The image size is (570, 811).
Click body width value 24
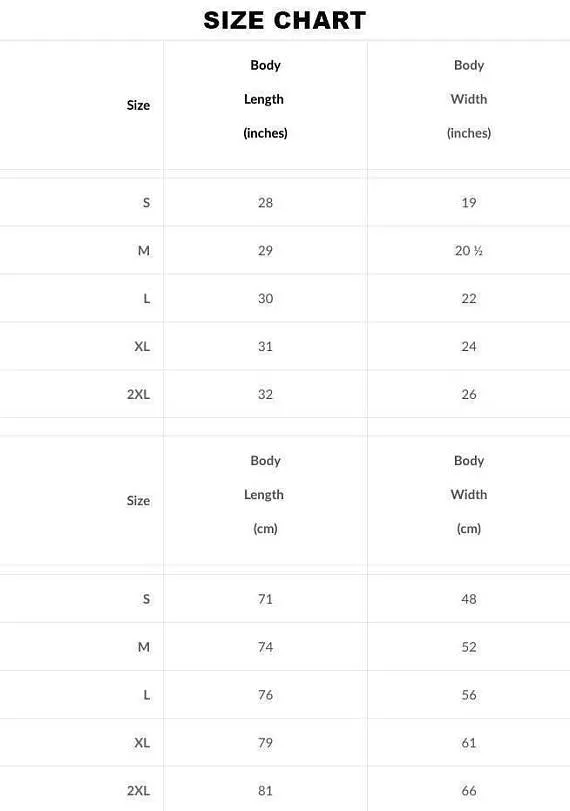469,346
